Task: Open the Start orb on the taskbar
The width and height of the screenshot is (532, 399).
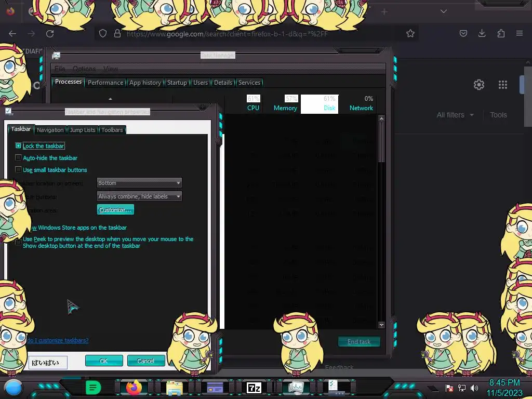Action: (14, 388)
